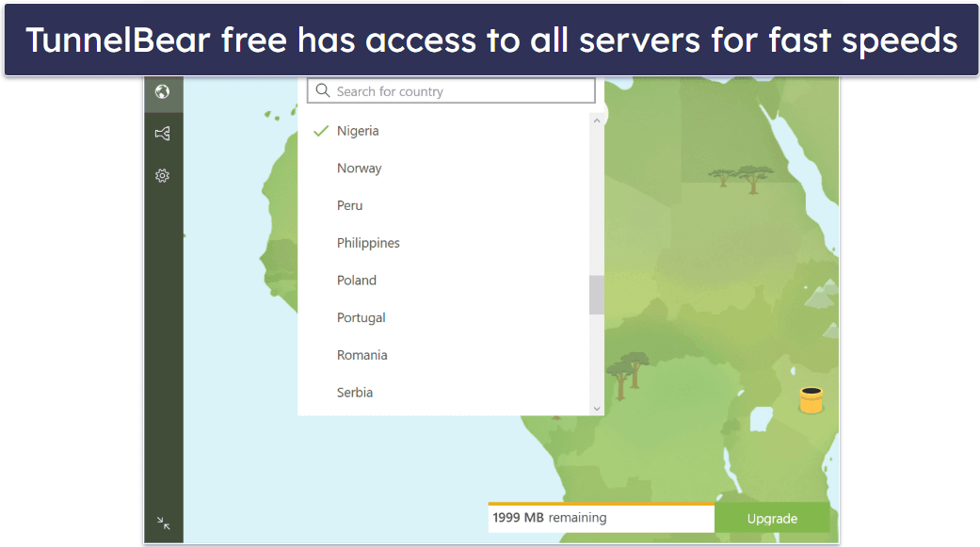Click the scroll up arrow of the list
This screenshot has width=980, height=547.
pyautogui.click(x=597, y=121)
